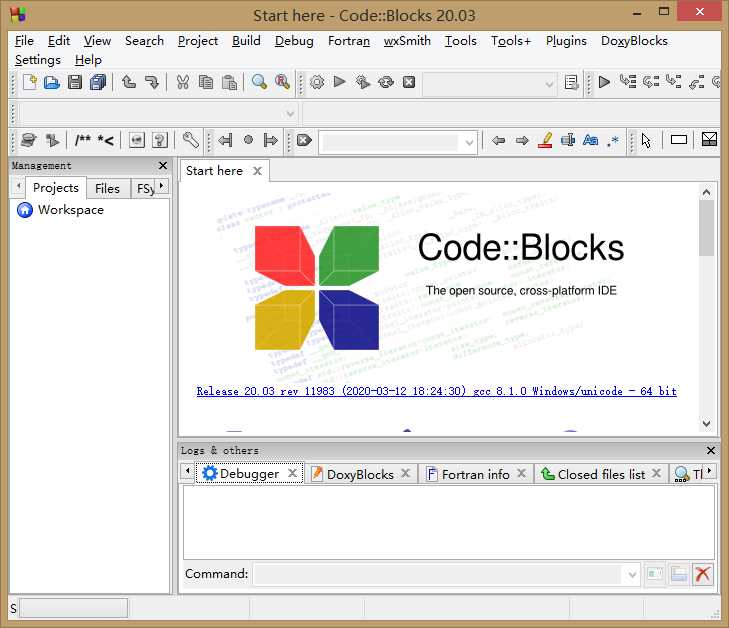The height and width of the screenshot is (628, 729).
Task: Switch to Fortran info tab
Action: [475, 474]
